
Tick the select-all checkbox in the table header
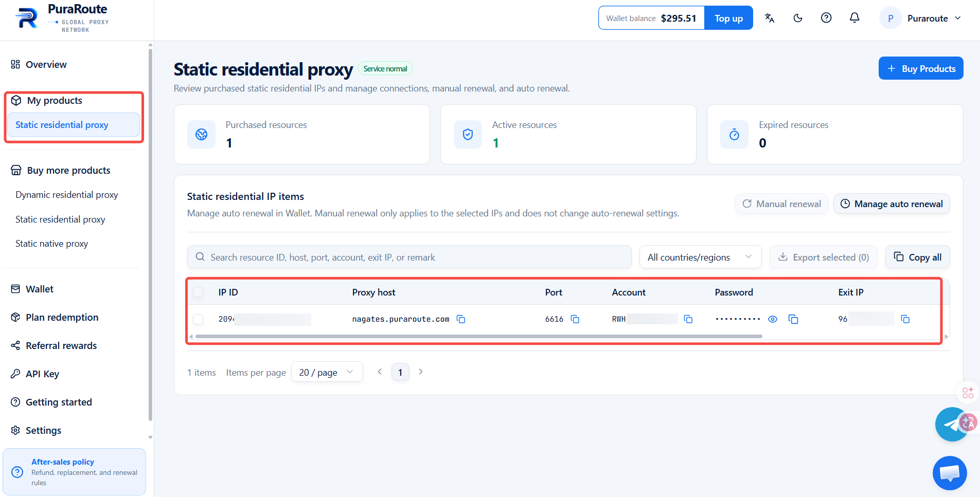(x=198, y=292)
